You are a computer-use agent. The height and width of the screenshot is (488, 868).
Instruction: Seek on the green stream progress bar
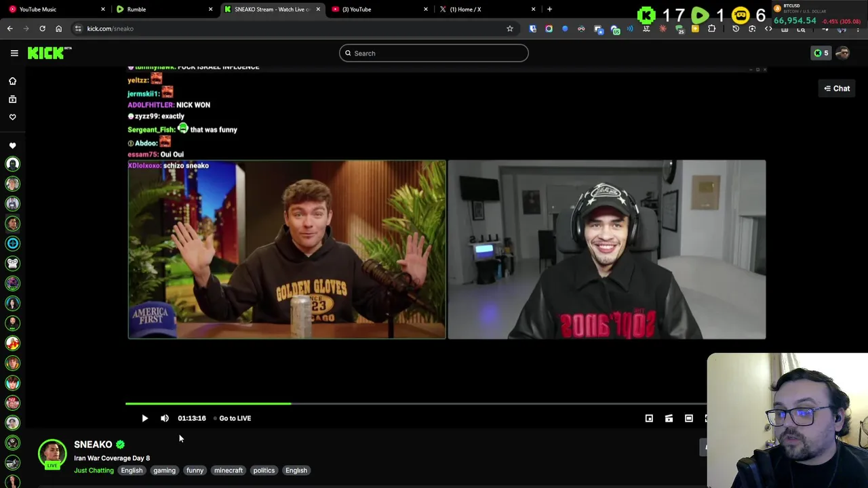[415, 404]
